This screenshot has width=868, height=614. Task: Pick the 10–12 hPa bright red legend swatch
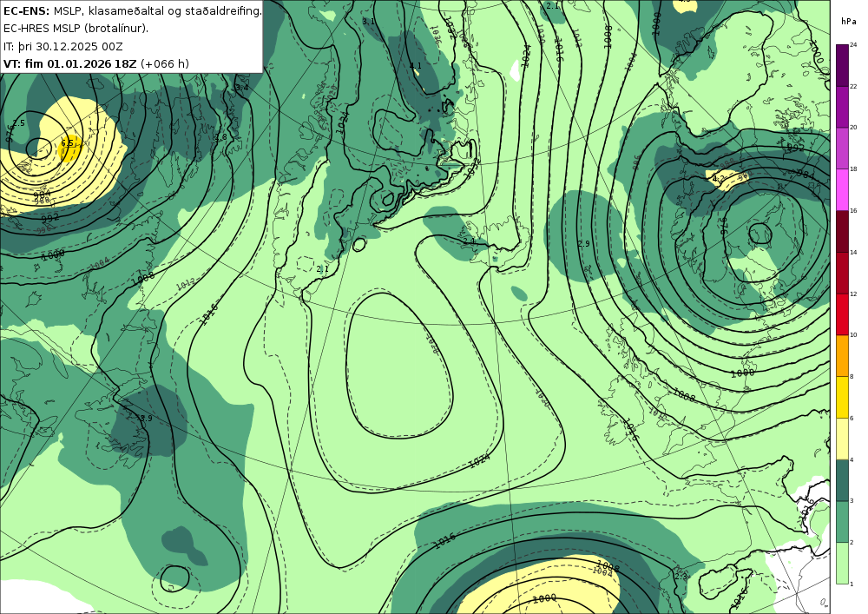pos(843,314)
